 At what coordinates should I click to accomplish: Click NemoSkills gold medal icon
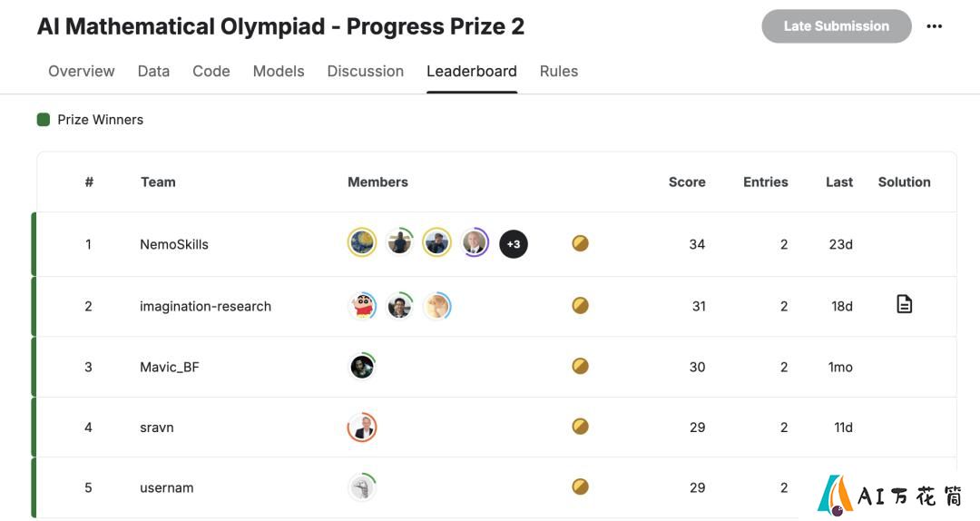pos(580,243)
